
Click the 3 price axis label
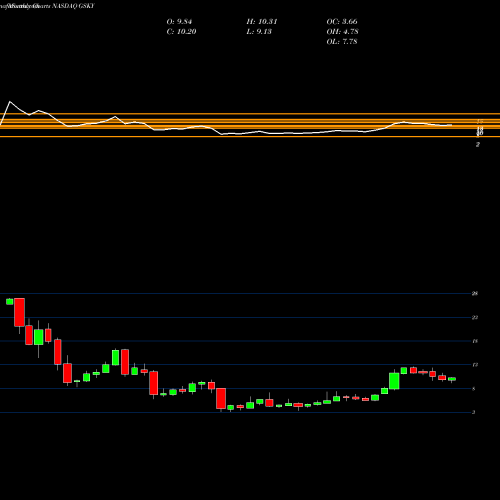473,412
